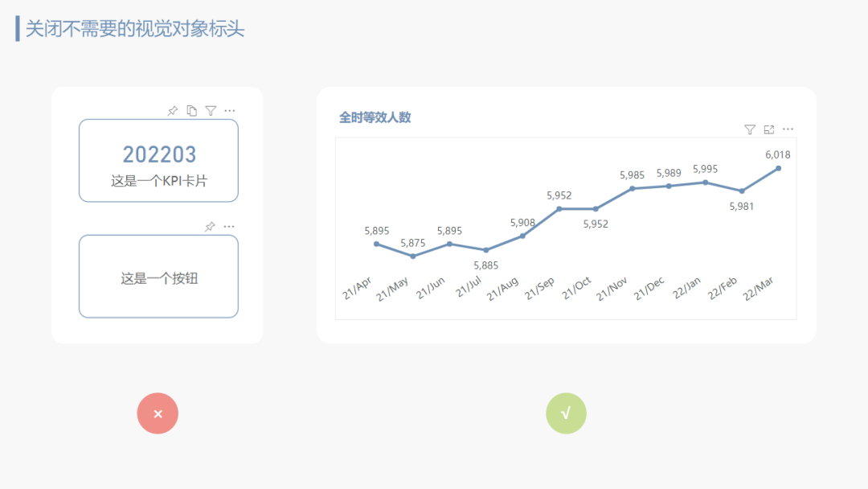Open more options above the button visual
868x489 pixels.
pos(229,227)
